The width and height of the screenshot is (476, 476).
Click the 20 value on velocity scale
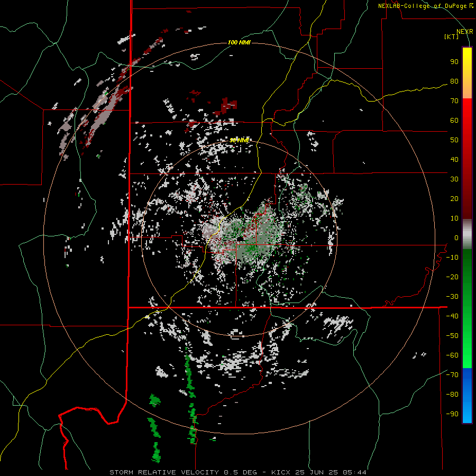454,199
